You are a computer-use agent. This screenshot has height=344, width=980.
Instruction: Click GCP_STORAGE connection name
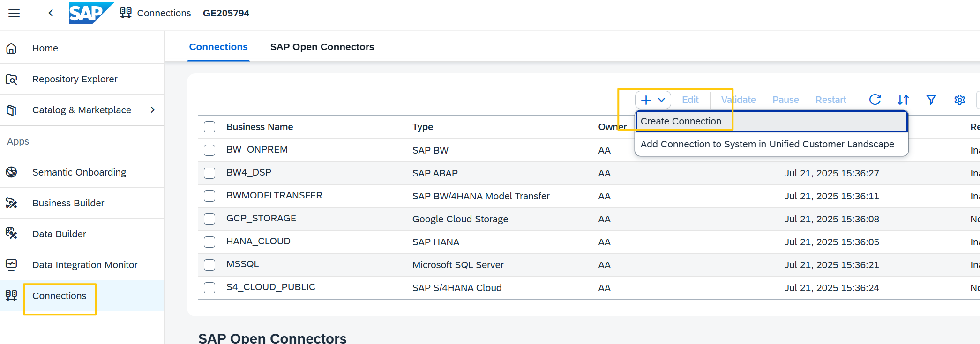261,218
